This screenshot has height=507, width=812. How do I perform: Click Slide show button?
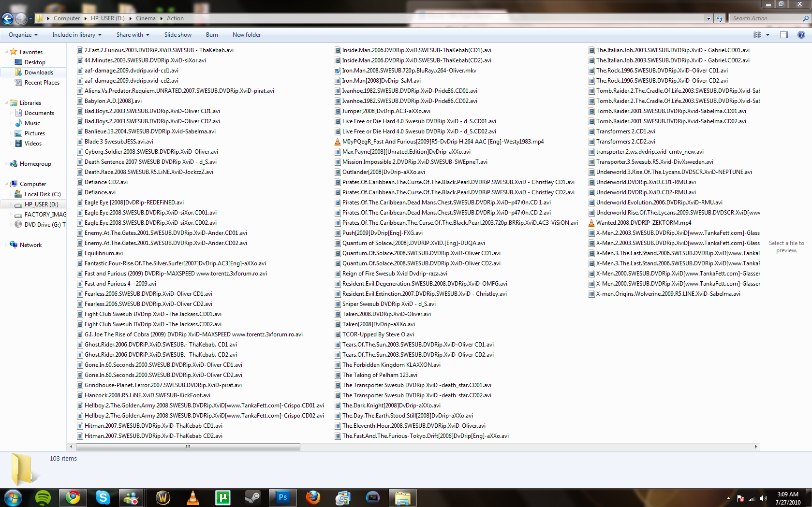(178, 35)
